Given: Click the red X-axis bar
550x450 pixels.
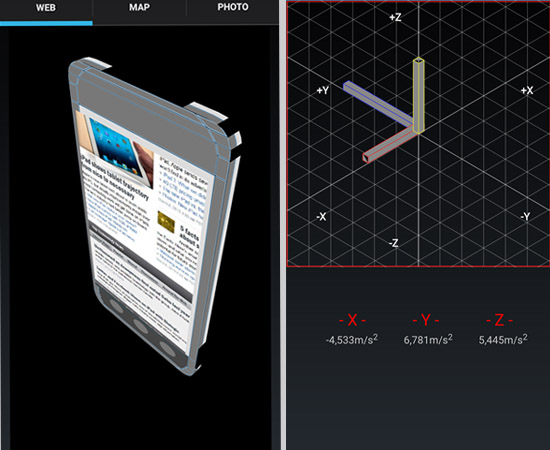Looking at the screenshot, I should (x=389, y=145).
